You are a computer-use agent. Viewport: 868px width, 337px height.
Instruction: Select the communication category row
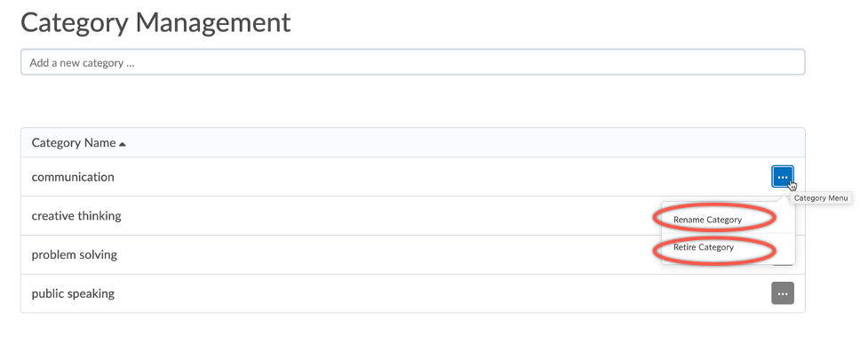[x=412, y=177]
